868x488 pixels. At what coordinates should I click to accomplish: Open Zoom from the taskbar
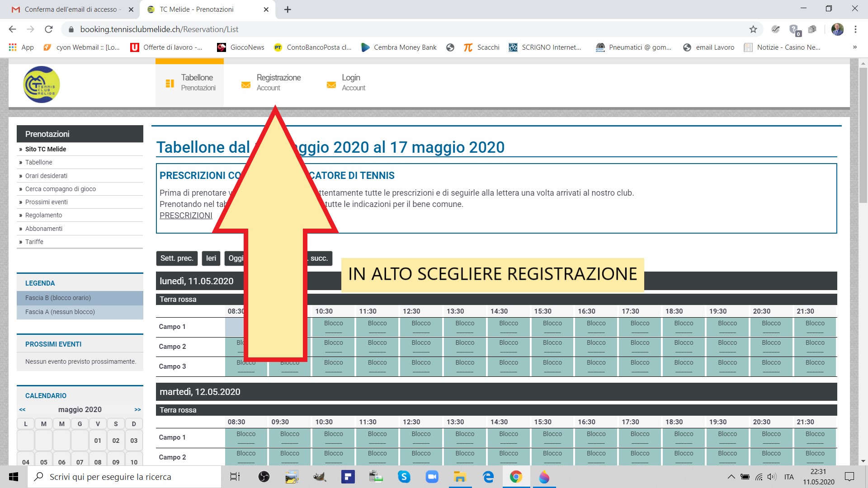(x=432, y=477)
